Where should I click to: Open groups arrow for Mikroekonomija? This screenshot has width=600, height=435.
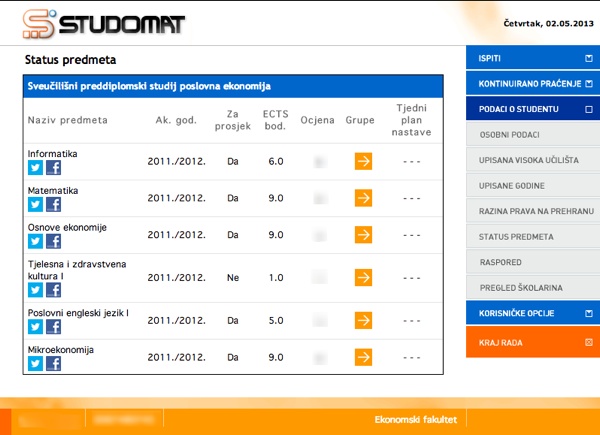click(x=363, y=357)
